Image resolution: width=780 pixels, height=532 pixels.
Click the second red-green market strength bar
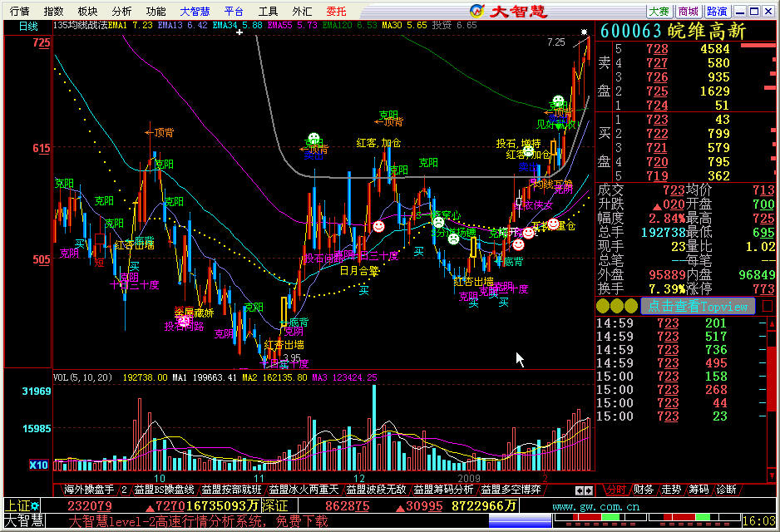coord(694,518)
